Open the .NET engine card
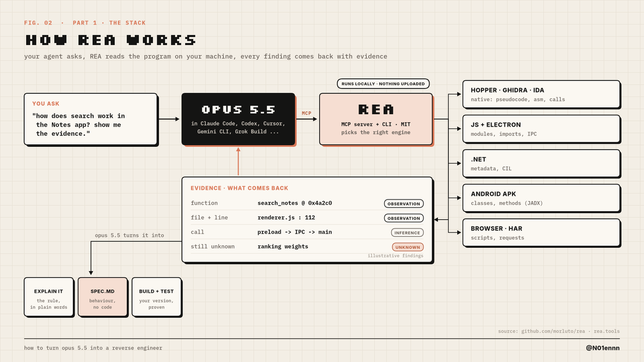 pyautogui.click(x=541, y=164)
